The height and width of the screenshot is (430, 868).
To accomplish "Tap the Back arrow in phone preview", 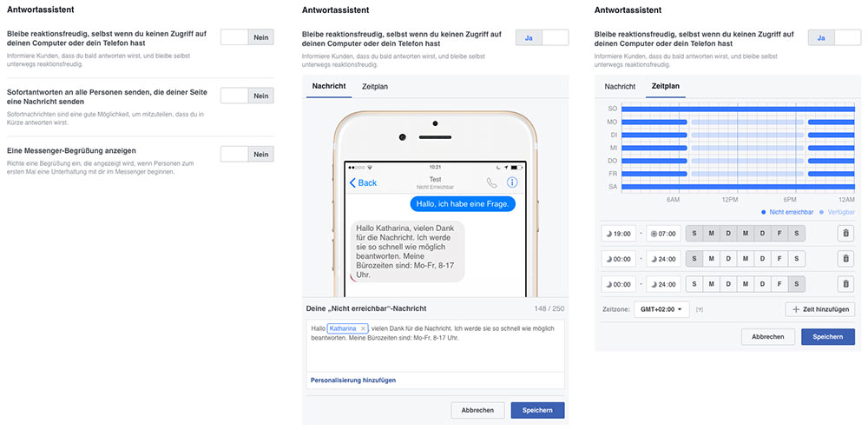I will [363, 182].
